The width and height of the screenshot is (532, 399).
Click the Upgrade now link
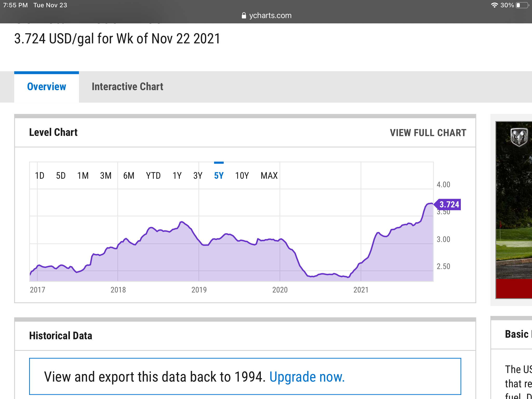pyautogui.click(x=307, y=377)
